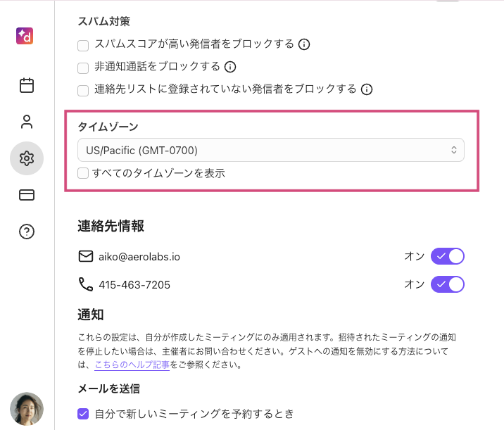The width and height of the screenshot is (504, 430).
Task: Open the calendar page from sidebar
Action: tap(27, 86)
